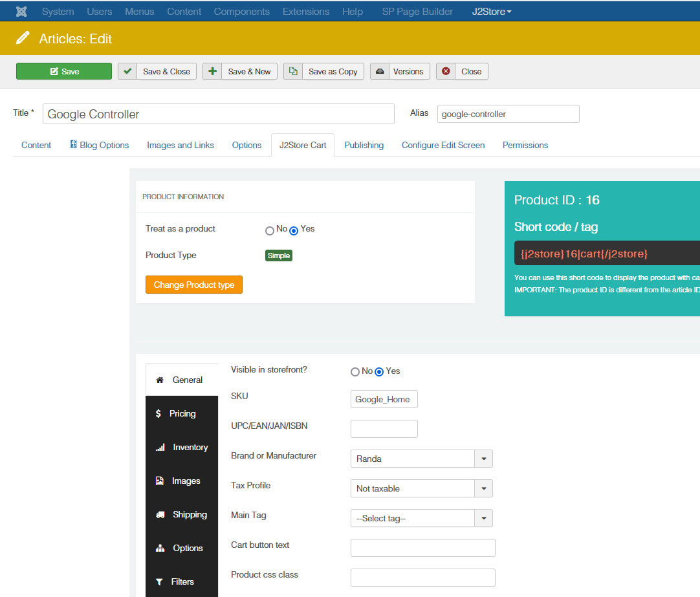Open the Shipping section with truck icon
Screen dimensions: 700x597
click(x=182, y=514)
